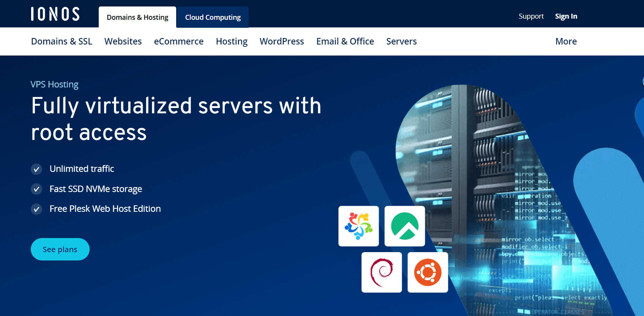The image size is (644, 316).
Task: Click the 'Fully virtualized servers with root access' headline
Action: pyautogui.click(x=176, y=119)
